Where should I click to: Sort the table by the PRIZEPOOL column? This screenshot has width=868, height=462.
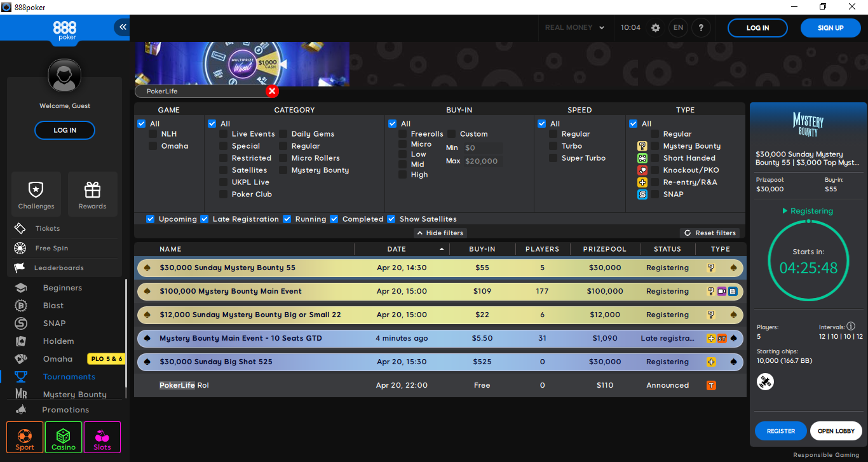coord(605,249)
